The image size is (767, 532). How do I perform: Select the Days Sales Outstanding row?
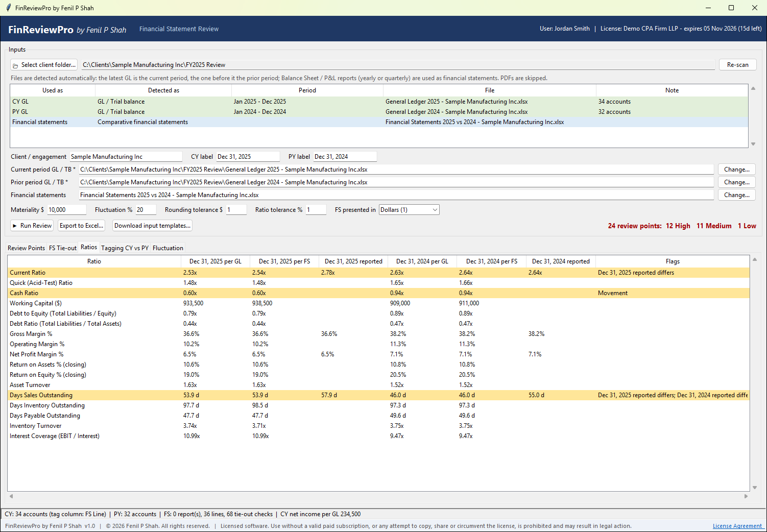tap(378, 395)
